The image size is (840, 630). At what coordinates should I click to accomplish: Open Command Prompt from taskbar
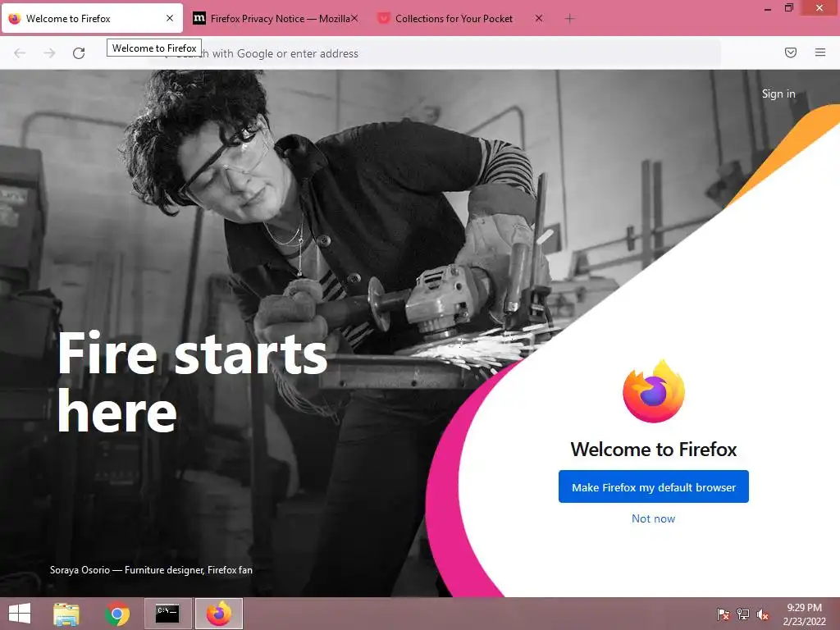click(x=167, y=614)
